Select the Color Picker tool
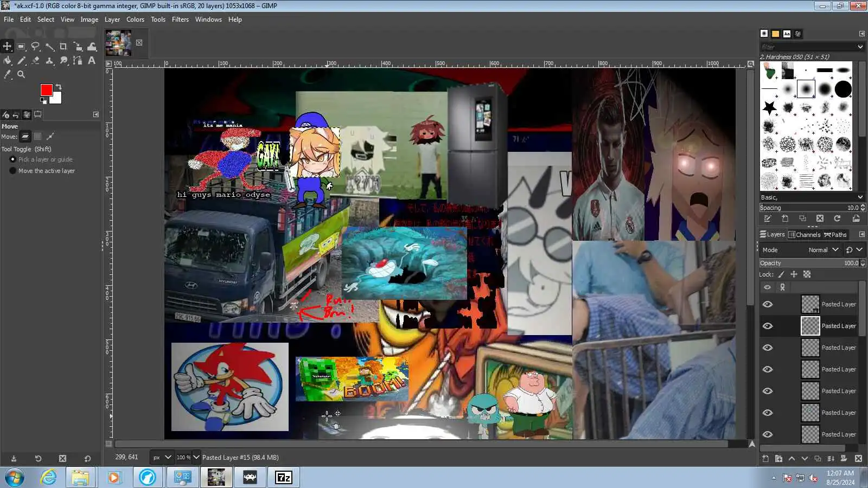The height and width of the screenshot is (488, 868). point(7,75)
